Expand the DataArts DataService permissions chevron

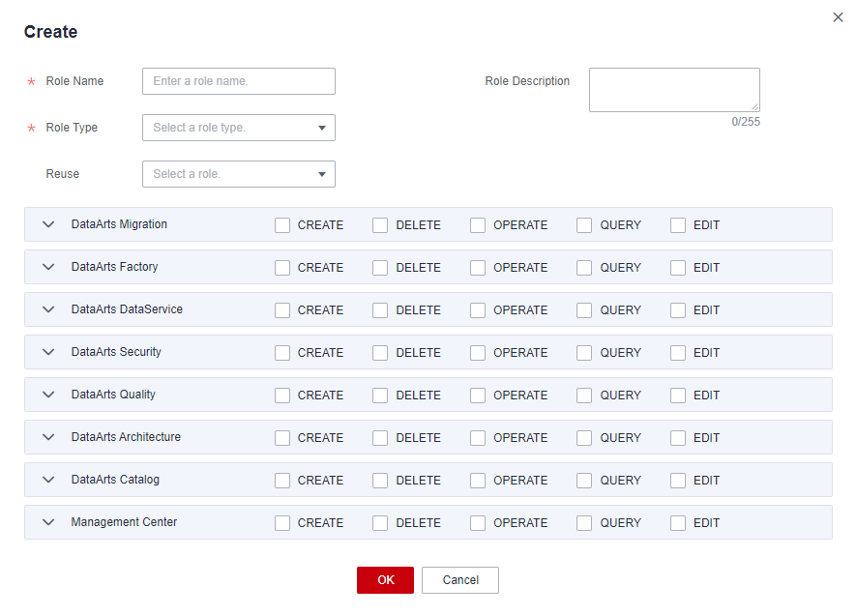49,309
